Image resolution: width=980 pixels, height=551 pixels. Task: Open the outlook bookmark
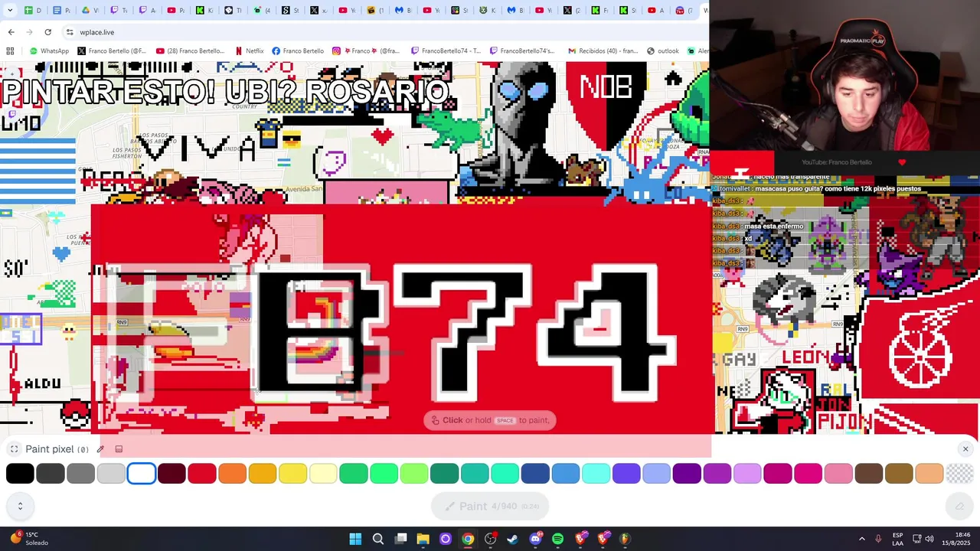(663, 51)
